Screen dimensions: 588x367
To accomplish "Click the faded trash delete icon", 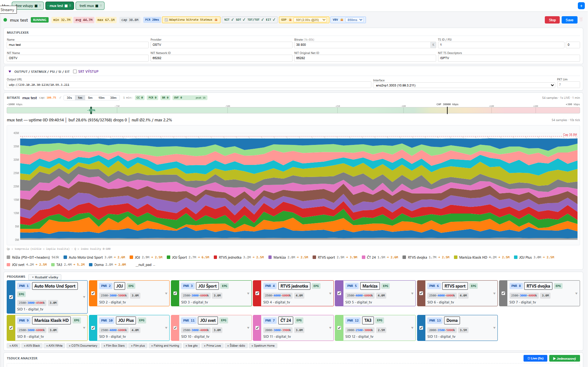I will click(581, 20).
